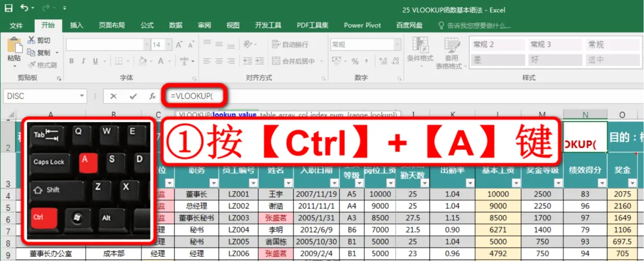Cancel formula entry with X icon
Image resolution: width=644 pixels, height=261 pixels.
coord(113,97)
